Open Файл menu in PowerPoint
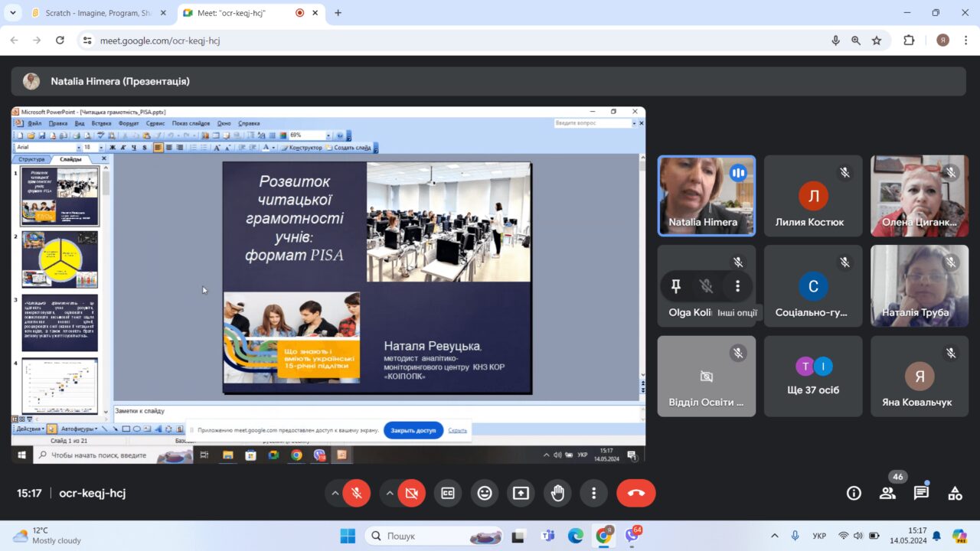This screenshot has height=551, width=980. tap(34, 123)
